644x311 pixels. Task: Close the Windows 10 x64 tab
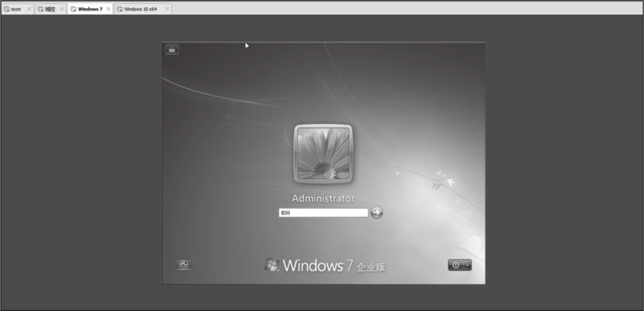pos(167,9)
